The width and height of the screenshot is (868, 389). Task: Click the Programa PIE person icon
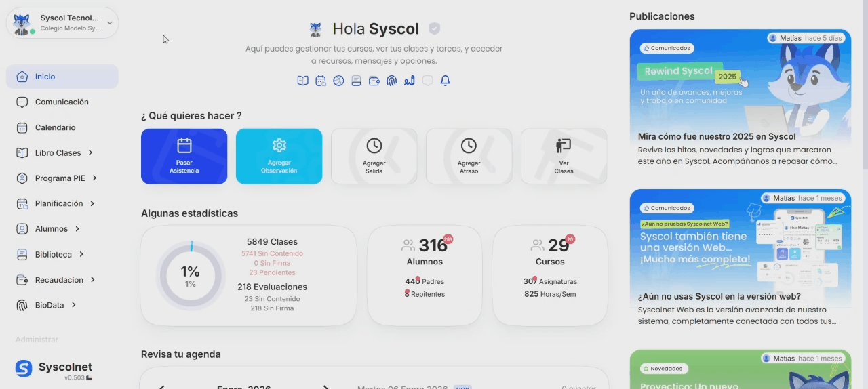[x=22, y=178]
